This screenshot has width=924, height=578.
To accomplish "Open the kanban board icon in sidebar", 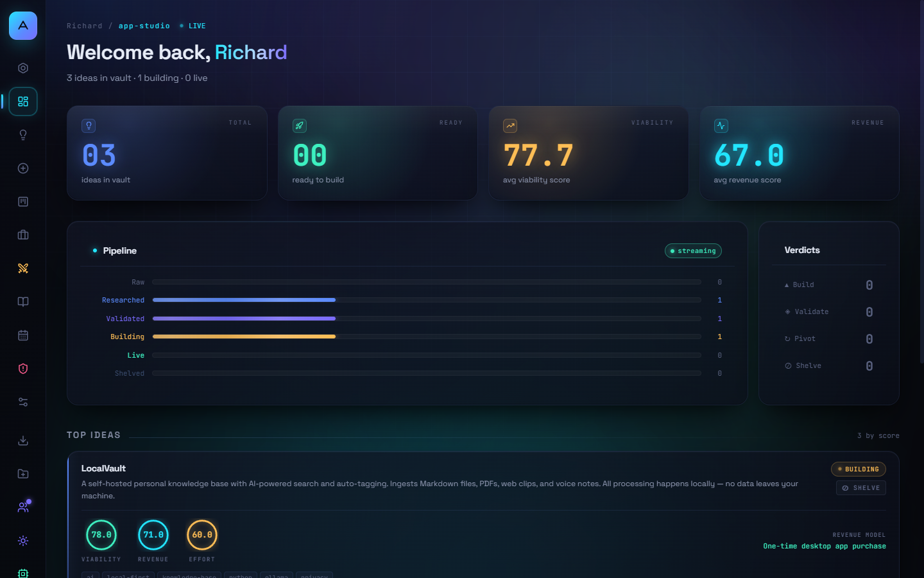I will coord(23,202).
